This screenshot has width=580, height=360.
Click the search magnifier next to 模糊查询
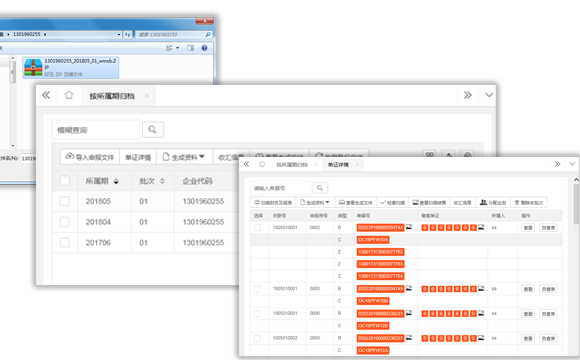tap(152, 129)
